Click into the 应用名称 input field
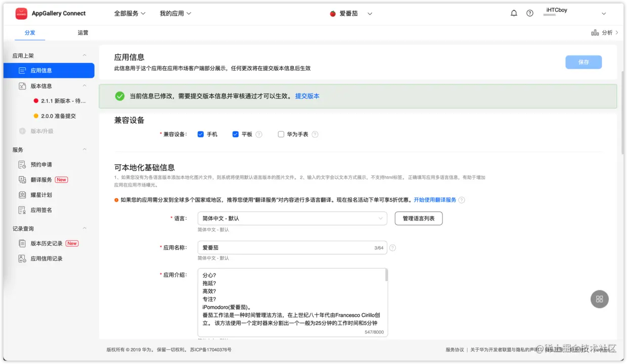627x364 pixels. pyautogui.click(x=292, y=248)
